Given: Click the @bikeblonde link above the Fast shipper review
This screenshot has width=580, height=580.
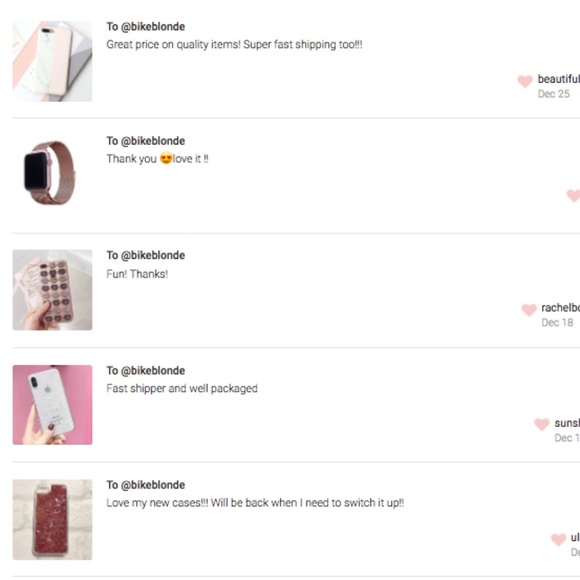Looking at the screenshot, I should [153, 371].
